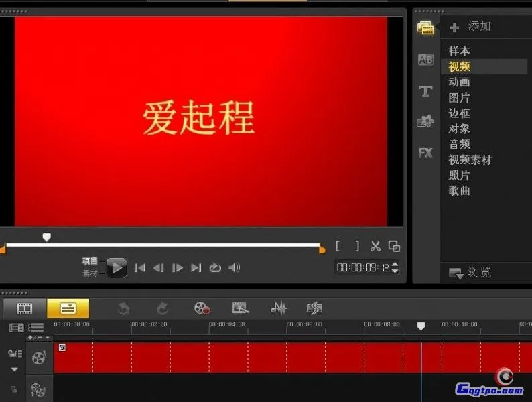
Task: Open the system volume control
Action: click(x=234, y=267)
